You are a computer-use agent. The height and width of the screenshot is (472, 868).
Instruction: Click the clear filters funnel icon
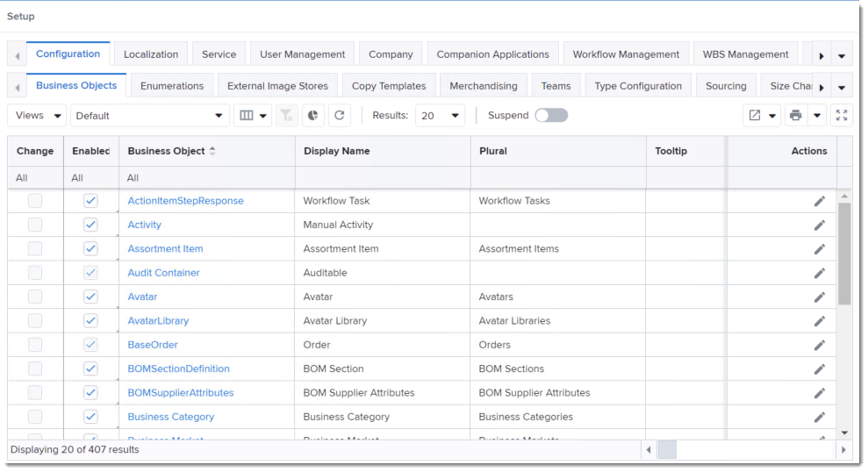point(286,116)
